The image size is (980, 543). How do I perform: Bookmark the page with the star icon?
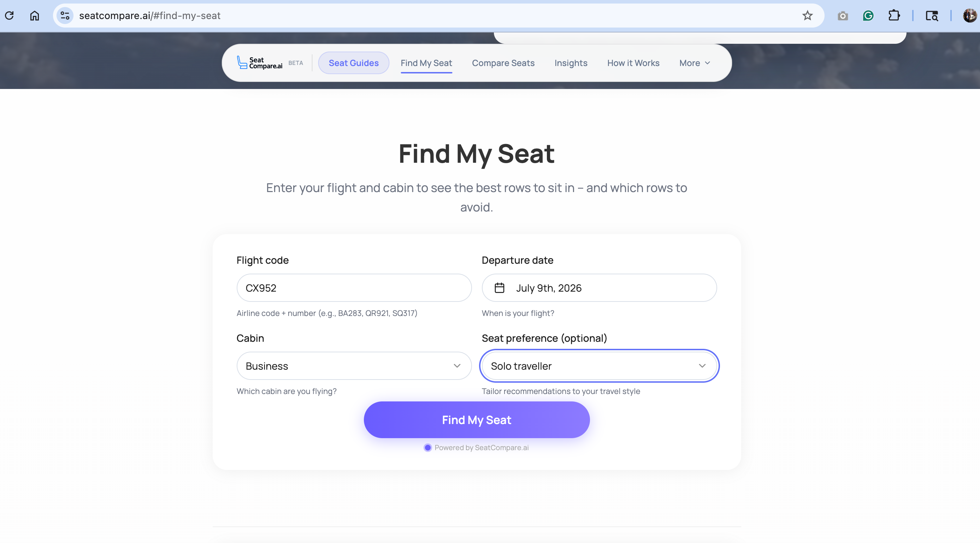pyautogui.click(x=807, y=16)
